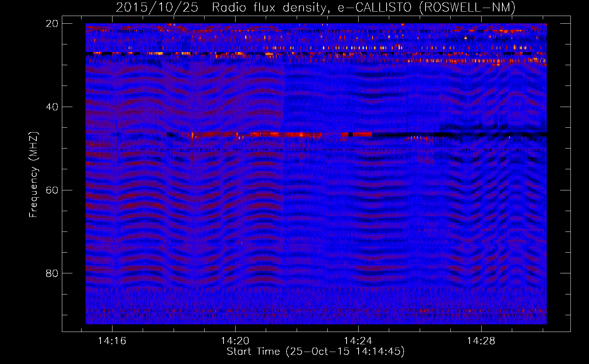
Task: Click the 14:24 time tick label
Action: (x=358, y=341)
